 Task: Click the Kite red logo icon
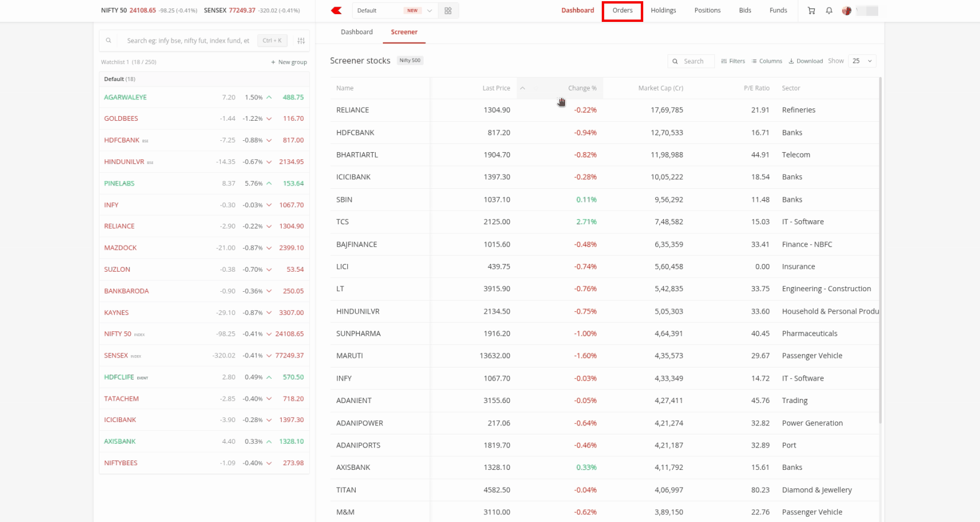pyautogui.click(x=337, y=11)
